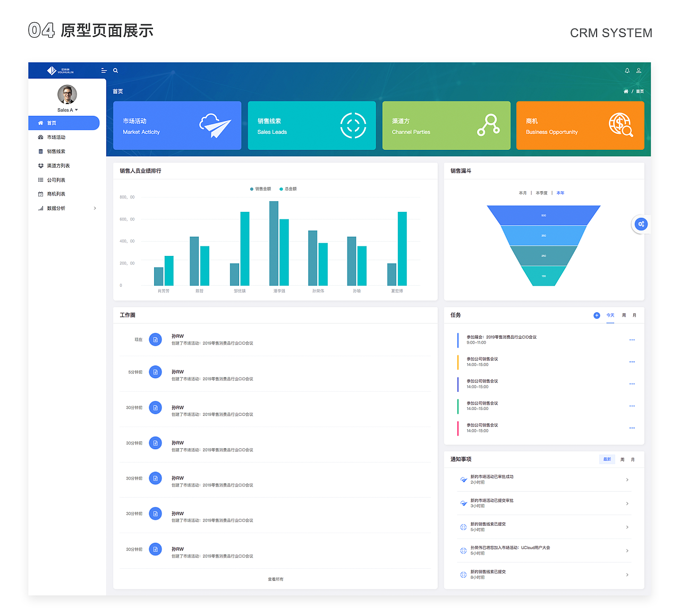This screenshot has width=680, height=616.
Task: Click icon beside 新的市场活动已审批成功 notification
Action: (x=463, y=480)
